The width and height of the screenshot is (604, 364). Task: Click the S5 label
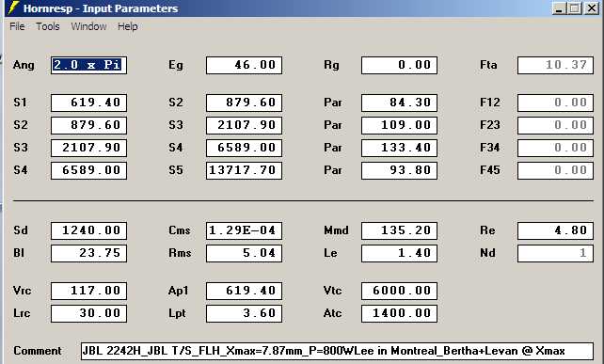[x=176, y=170]
